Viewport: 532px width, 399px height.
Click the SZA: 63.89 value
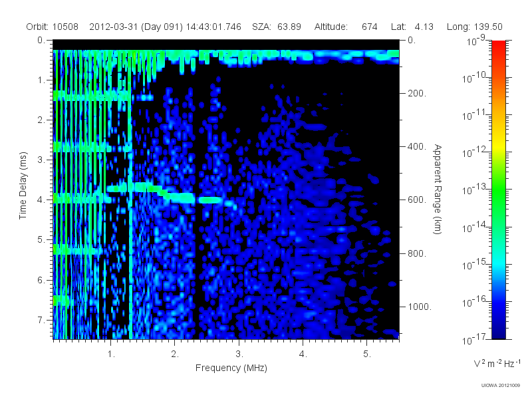click(x=277, y=27)
